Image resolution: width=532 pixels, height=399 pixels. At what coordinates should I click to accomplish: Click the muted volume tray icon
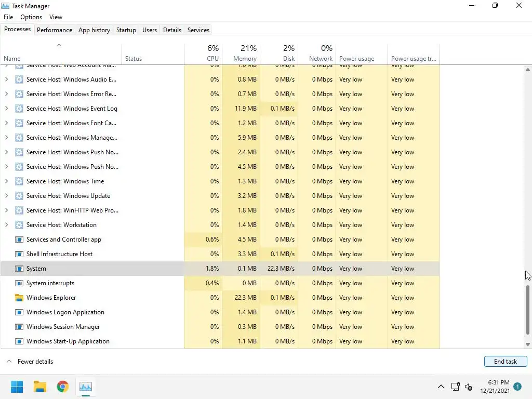469,387
